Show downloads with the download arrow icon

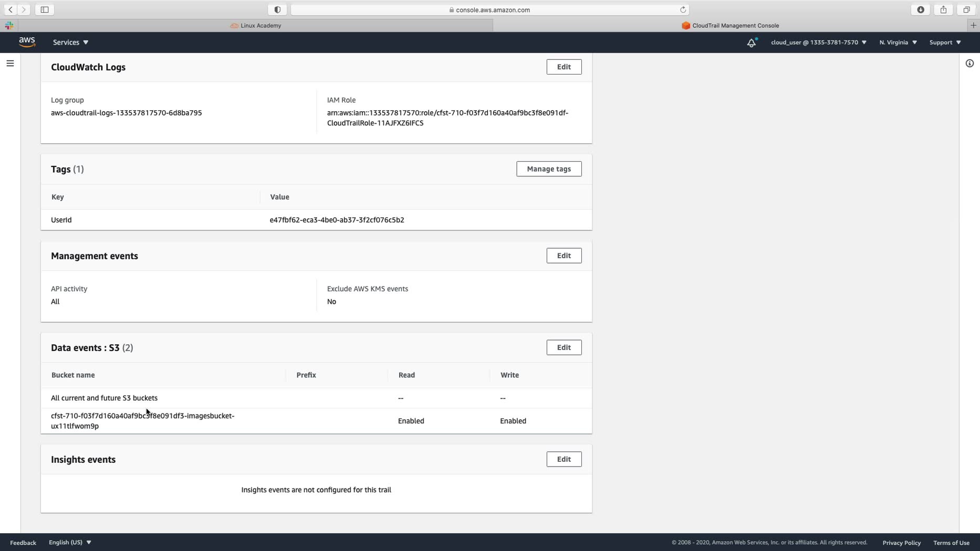point(921,9)
